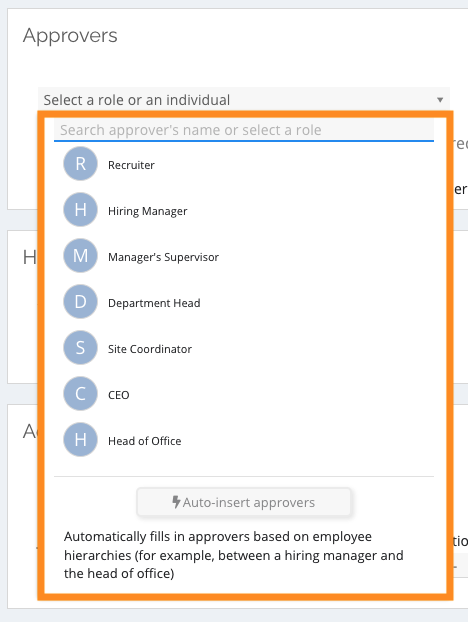Click the Auto-insert approvers button
Image resolution: width=468 pixels, height=622 pixels.
click(244, 502)
